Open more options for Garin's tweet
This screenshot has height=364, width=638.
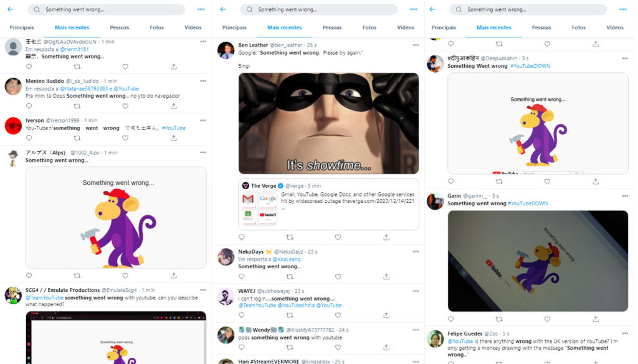point(625,196)
